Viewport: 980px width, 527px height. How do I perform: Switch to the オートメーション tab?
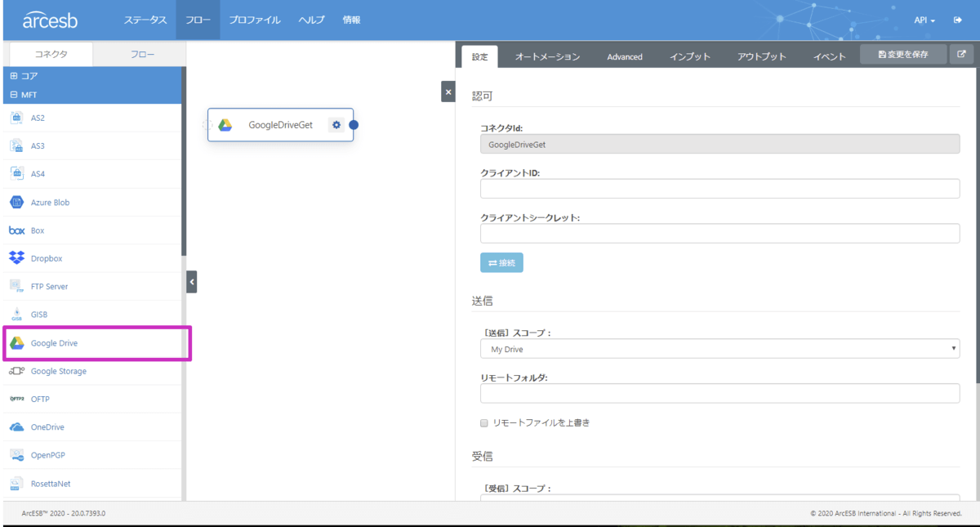tap(547, 56)
